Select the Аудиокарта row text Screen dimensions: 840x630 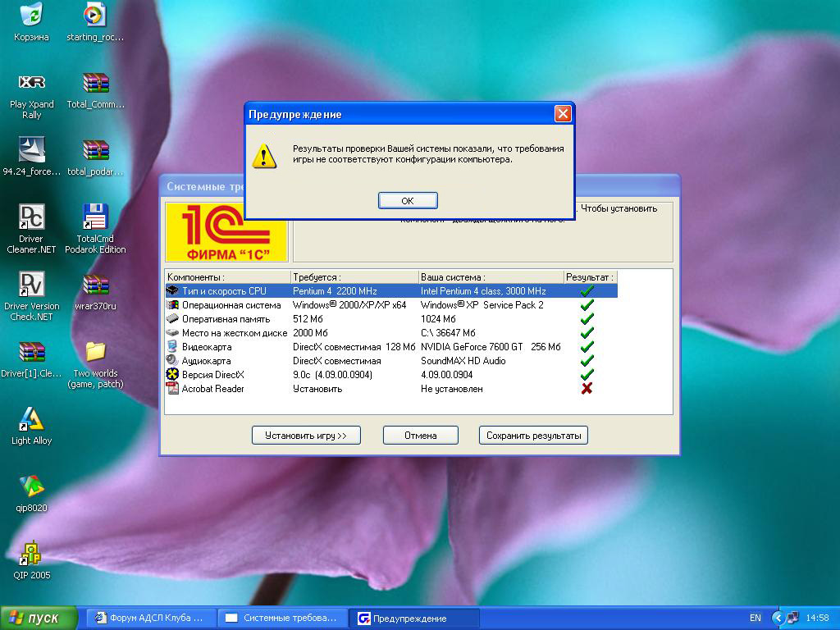(206, 361)
